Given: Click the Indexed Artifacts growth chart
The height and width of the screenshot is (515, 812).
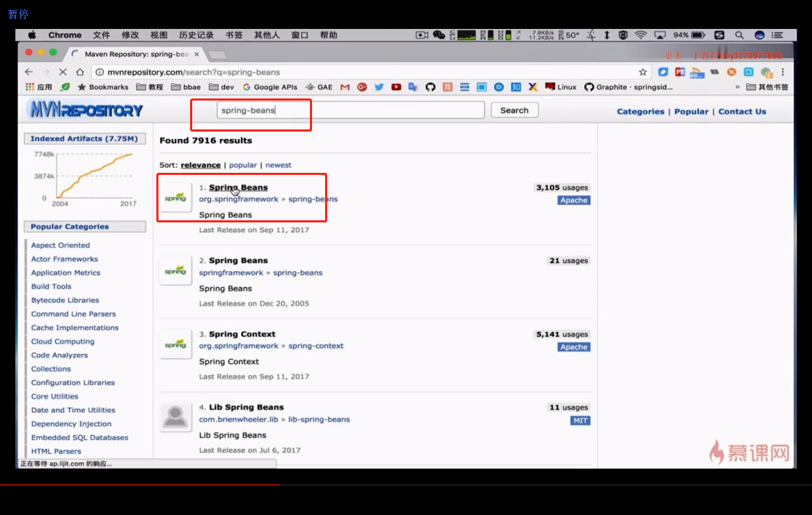Looking at the screenshot, I should (86, 177).
